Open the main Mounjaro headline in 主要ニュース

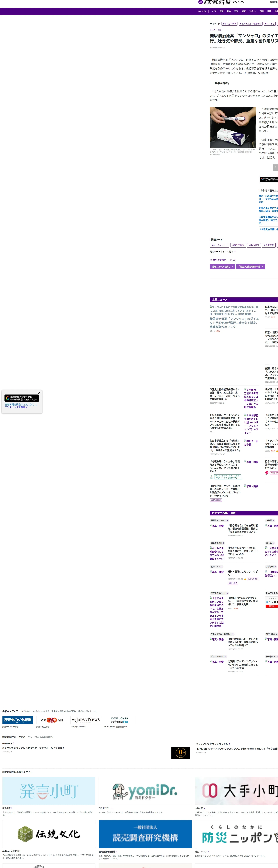[234, 323]
